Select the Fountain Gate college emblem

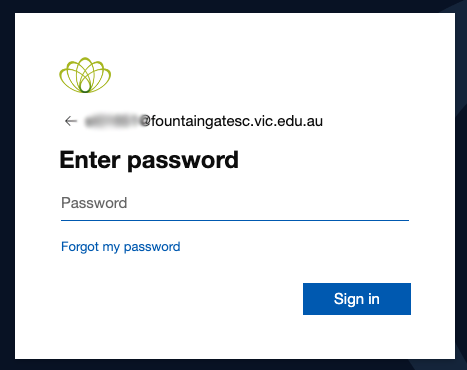point(85,75)
